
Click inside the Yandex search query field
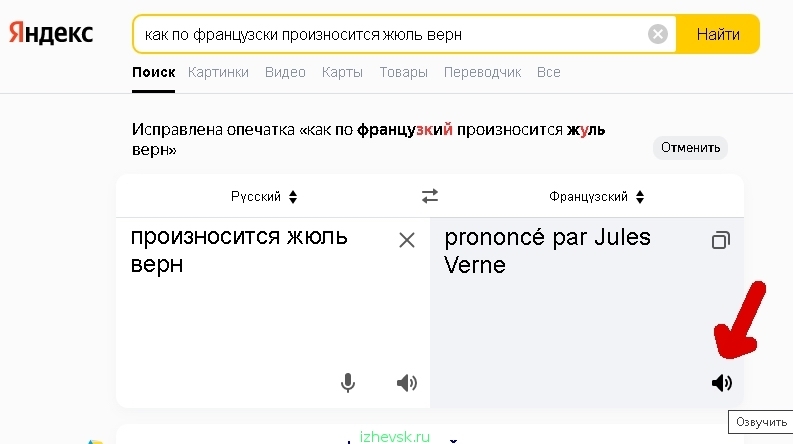click(389, 34)
